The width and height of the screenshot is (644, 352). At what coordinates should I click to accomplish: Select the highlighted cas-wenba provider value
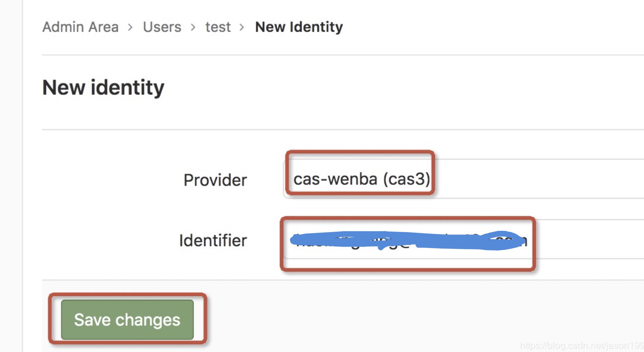362,179
